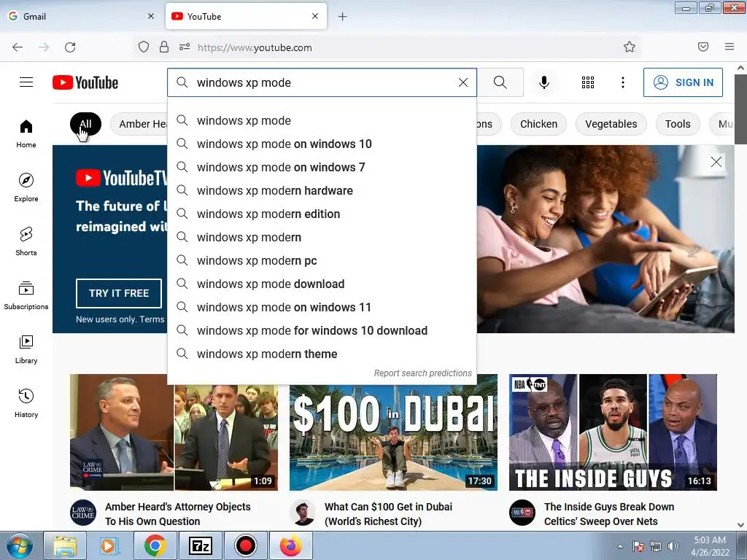Open the Firefox application menu
Screen dimensions: 747x560
729,47
